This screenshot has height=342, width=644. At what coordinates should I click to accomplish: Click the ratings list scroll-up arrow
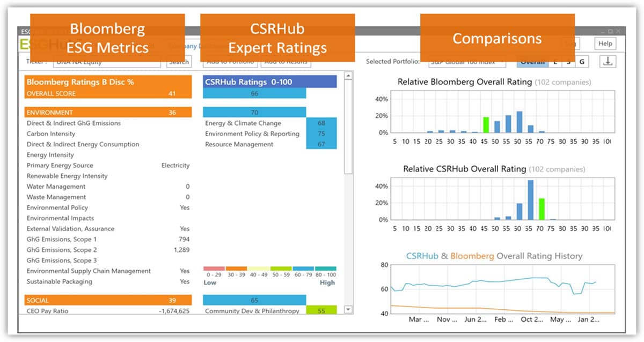[348, 76]
